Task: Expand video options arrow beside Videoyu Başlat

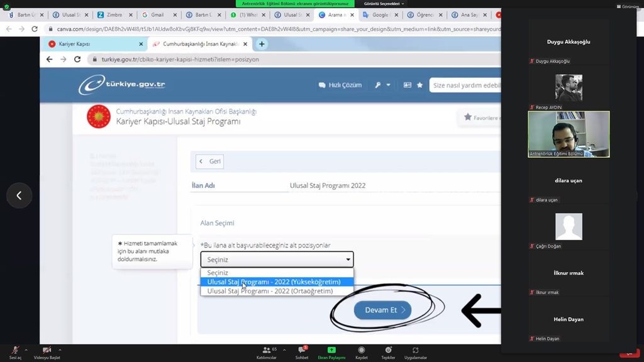Action: point(60,349)
